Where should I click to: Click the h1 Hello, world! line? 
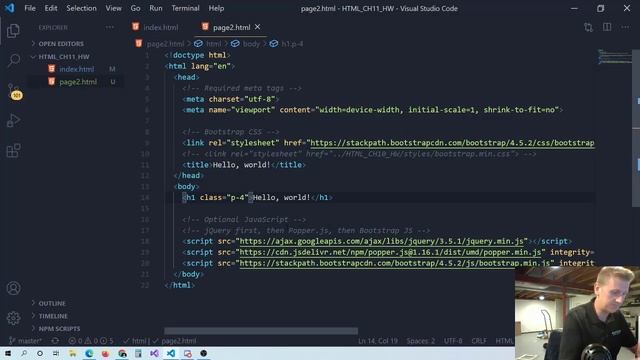(x=257, y=198)
